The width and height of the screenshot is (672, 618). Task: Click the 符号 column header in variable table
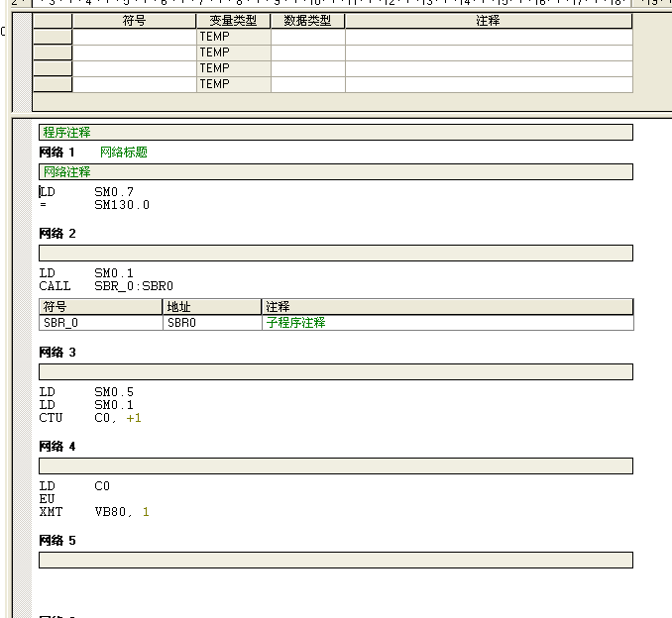[134, 21]
